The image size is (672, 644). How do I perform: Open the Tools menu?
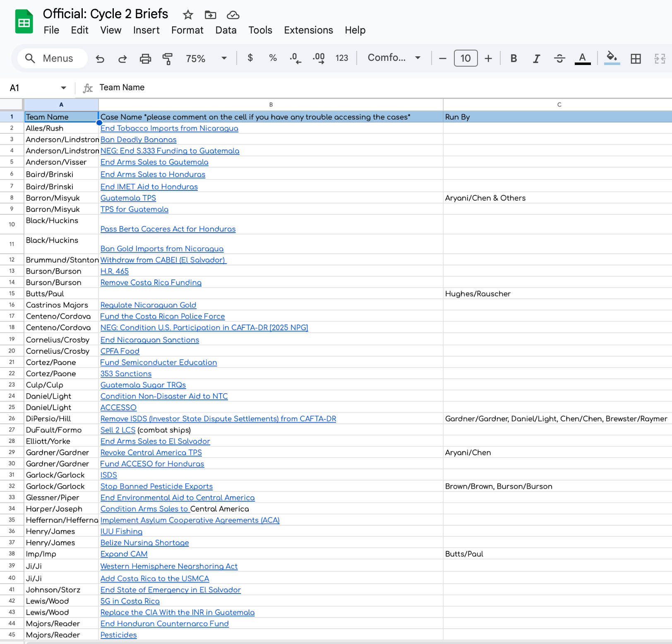260,30
